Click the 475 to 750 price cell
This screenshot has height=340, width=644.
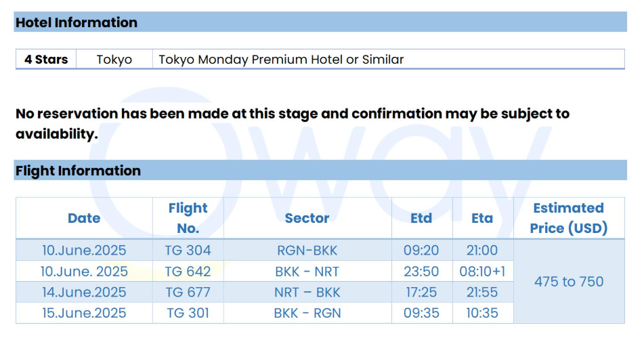[x=569, y=282]
